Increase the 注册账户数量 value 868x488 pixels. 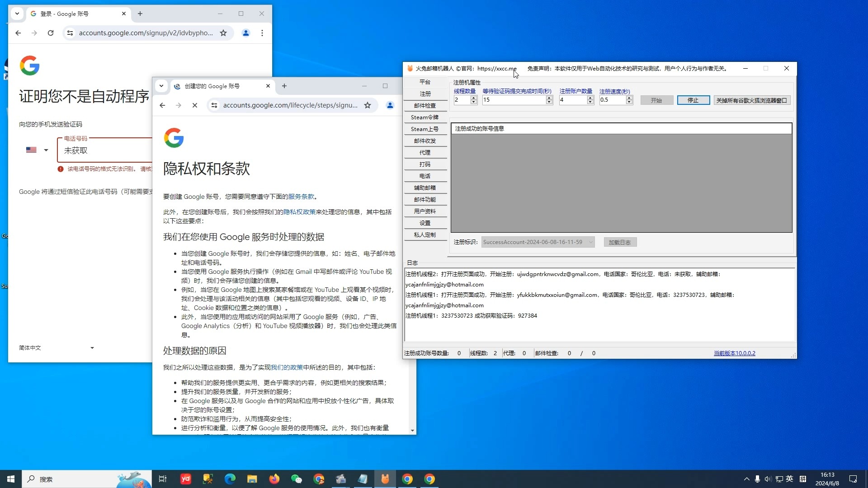tap(590, 98)
